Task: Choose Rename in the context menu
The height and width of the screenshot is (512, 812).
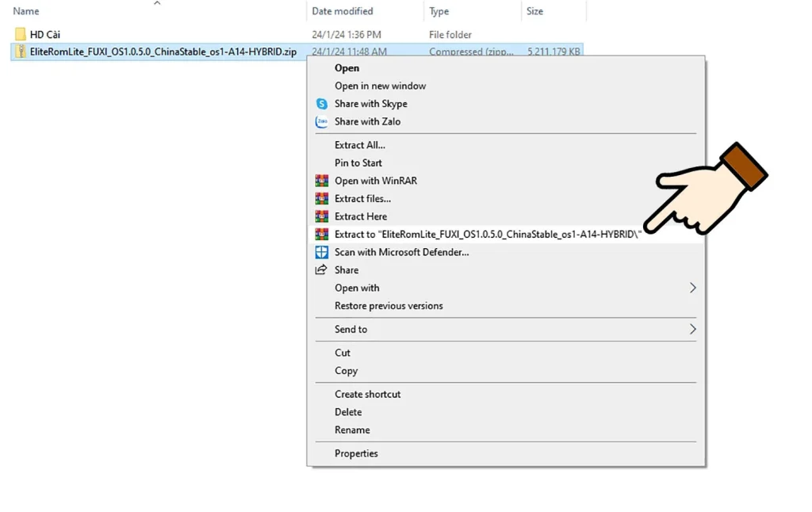Action: click(352, 430)
